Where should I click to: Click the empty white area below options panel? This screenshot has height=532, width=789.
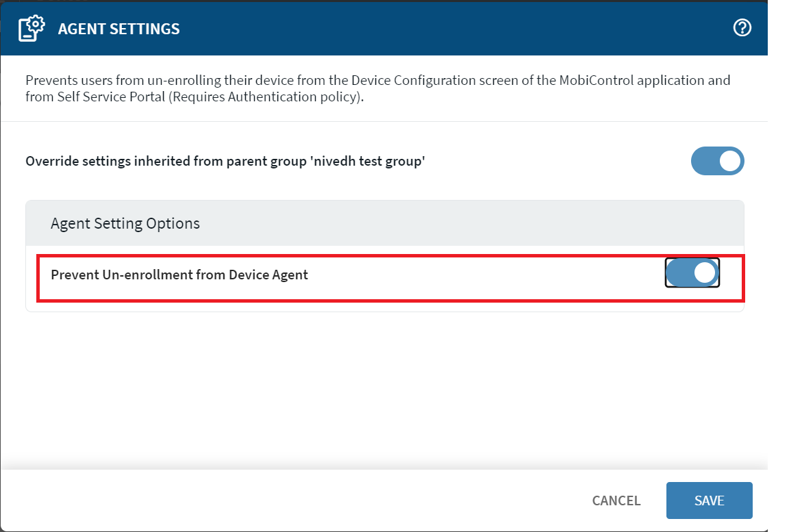point(384,390)
